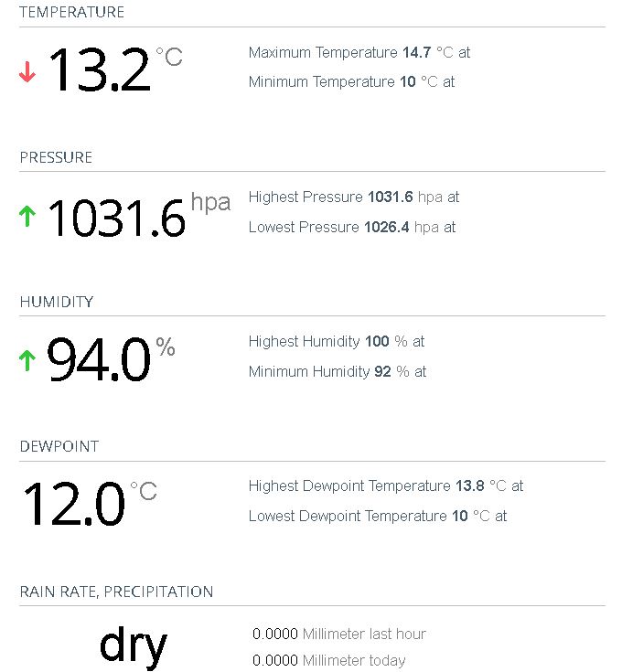The image size is (622, 672).
Task: Click the red down arrow beside temperature
Action: pos(27,73)
